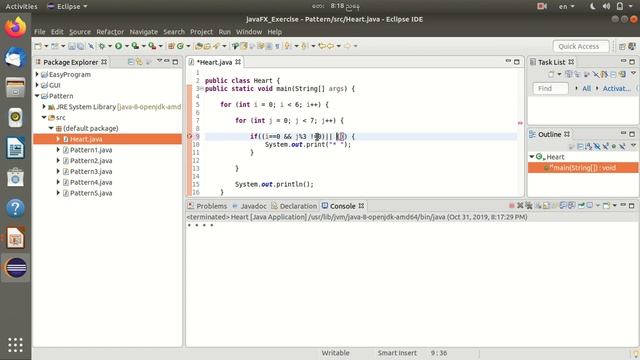Run the program with the green Run icon
The height and width of the screenshot is (360, 640).
click(118, 46)
